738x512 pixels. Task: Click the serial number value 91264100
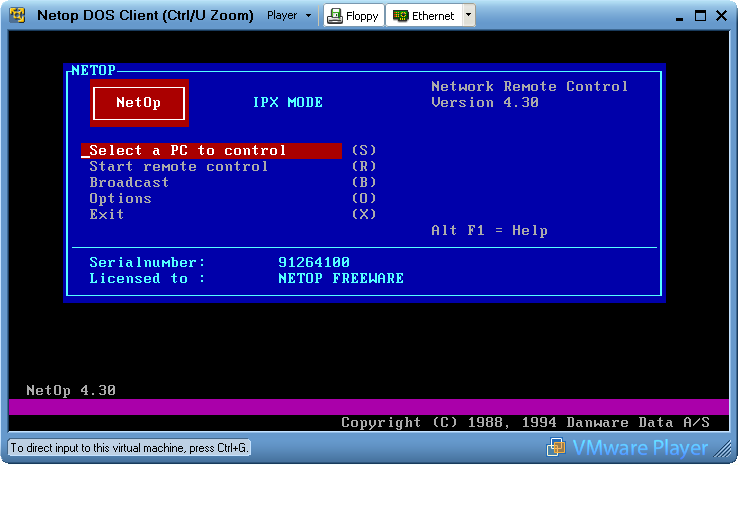click(314, 263)
